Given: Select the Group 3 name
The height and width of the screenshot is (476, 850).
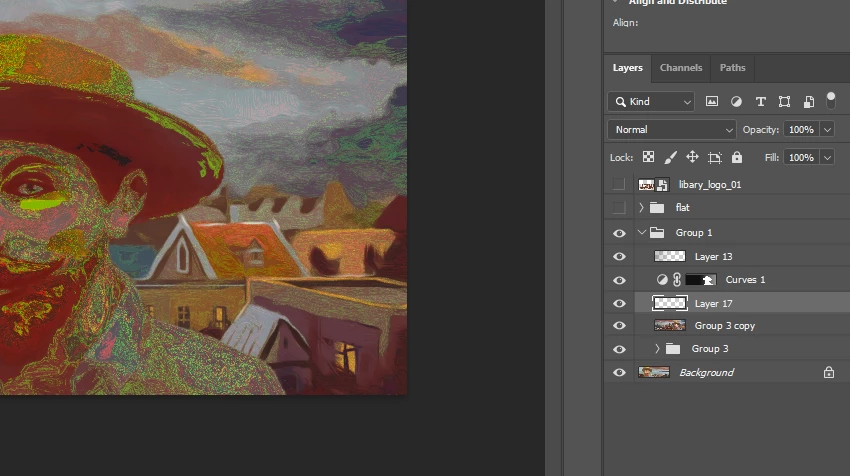Looking at the screenshot, I should pyautogui.click(x=710, y=349).
